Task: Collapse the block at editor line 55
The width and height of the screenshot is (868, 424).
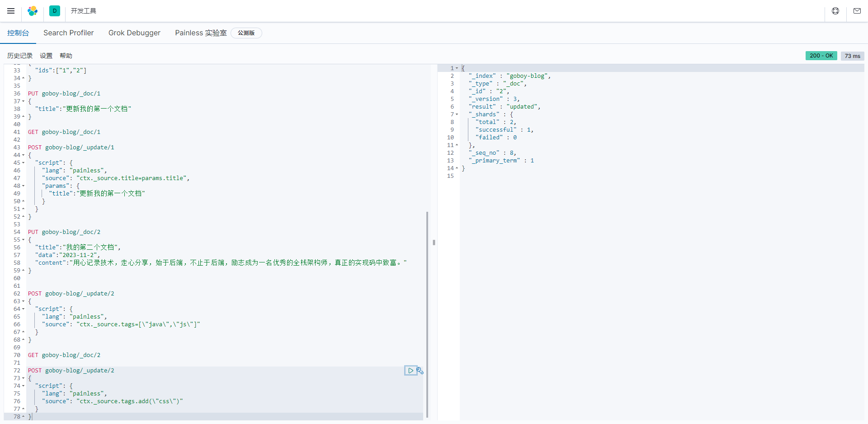Action: tap(24, 240)
